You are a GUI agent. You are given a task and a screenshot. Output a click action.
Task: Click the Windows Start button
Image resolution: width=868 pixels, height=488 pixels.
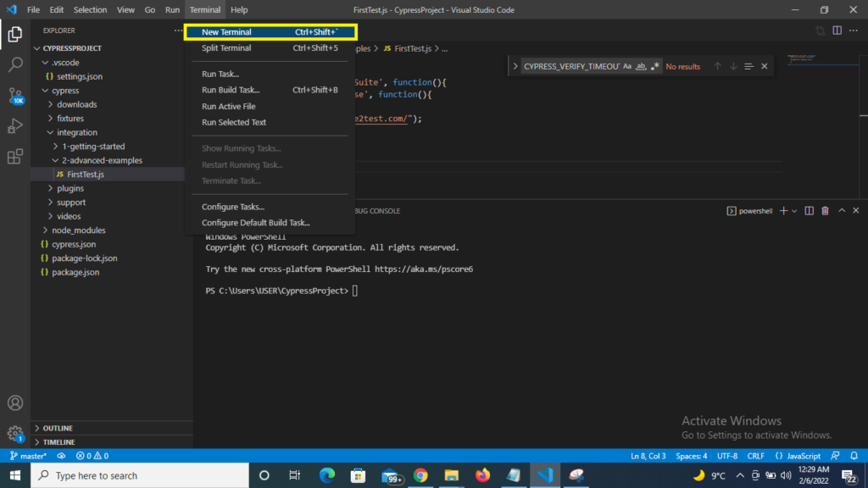[x=15, y=475]
